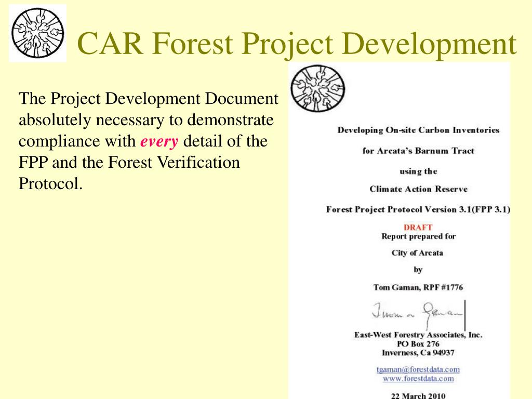Open the tgaman@forestdata.com email link
This screenshot has width=532, height=399.
[418, 369]
